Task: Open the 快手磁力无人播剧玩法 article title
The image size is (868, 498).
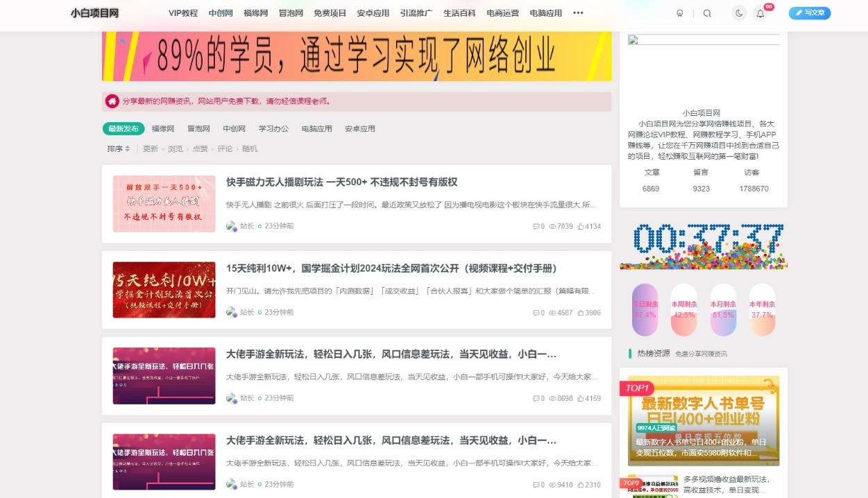Action: pyautogui.click(x=341, y=182)
